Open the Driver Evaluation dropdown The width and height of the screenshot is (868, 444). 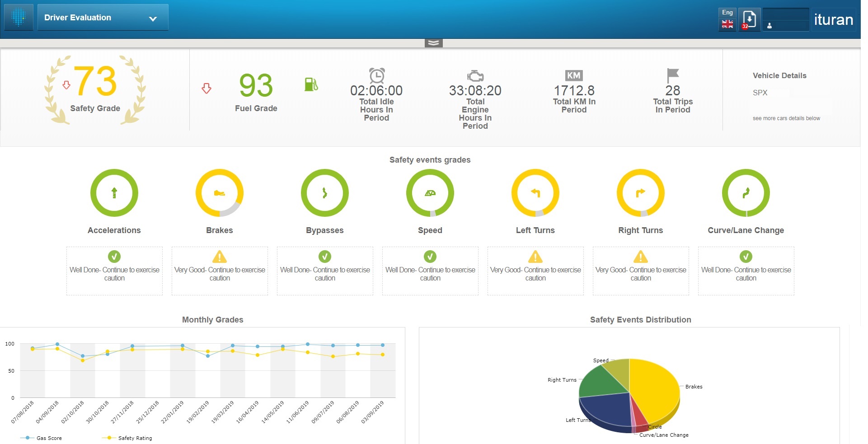pyautogui.click(x=103, y=17)
